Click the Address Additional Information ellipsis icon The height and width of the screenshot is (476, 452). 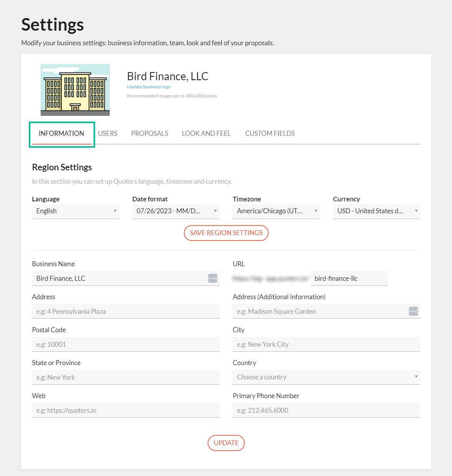point(413,311)
